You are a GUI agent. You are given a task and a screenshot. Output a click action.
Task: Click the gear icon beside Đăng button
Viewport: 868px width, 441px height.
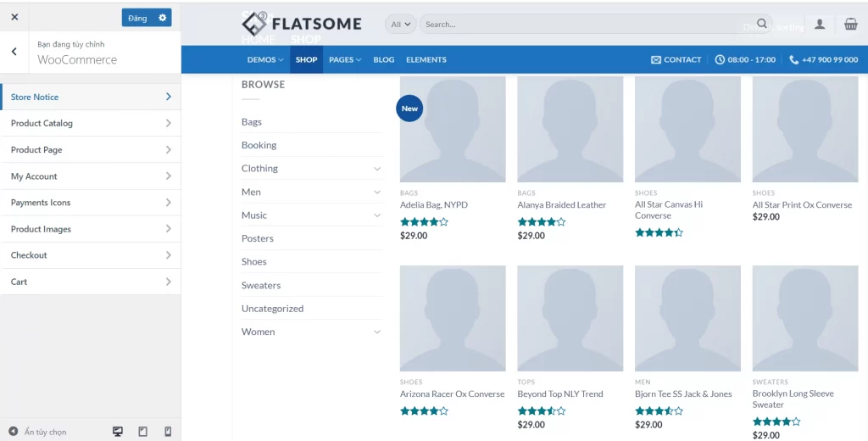tap(163, 18)
